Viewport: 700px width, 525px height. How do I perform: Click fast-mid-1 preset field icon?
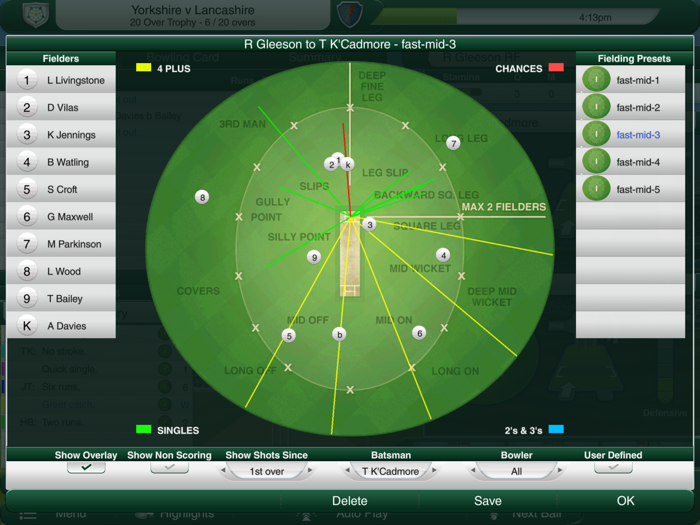coord(596,79)
